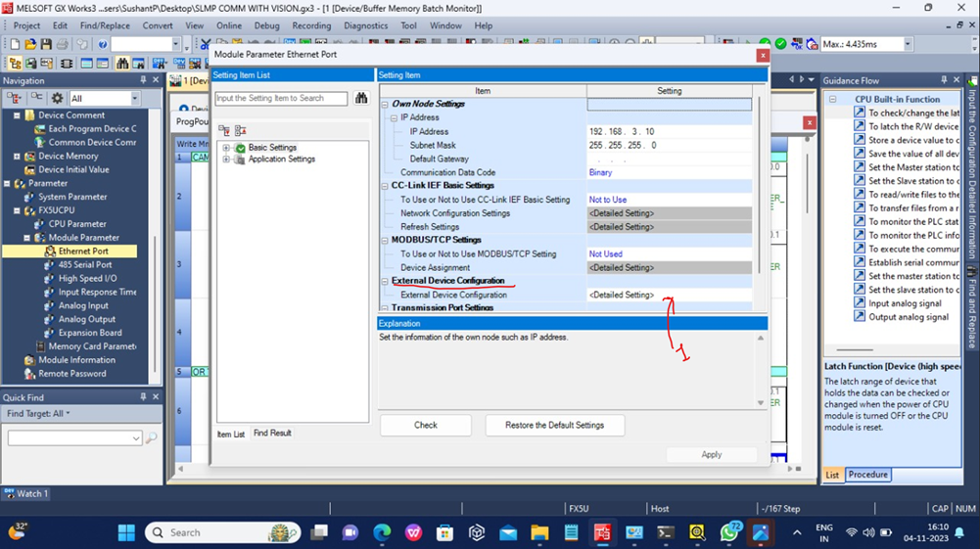Open the Online menu

coord(229,25)
